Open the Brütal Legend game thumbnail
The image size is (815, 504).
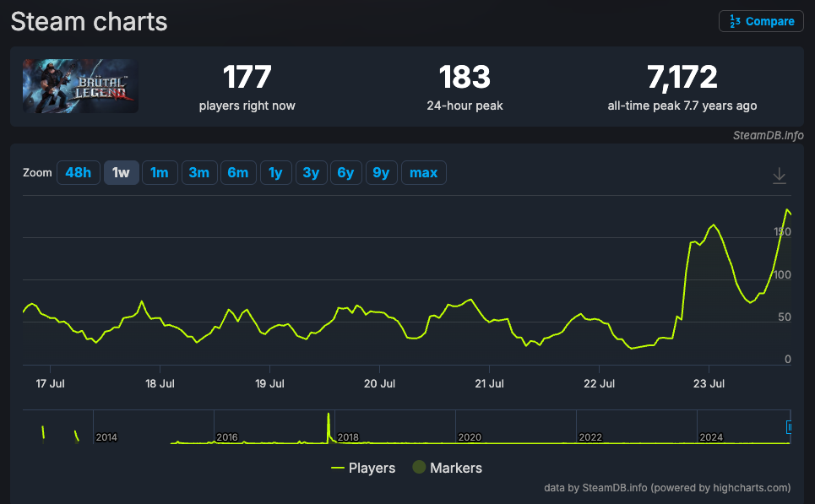(x=80, y=86)
